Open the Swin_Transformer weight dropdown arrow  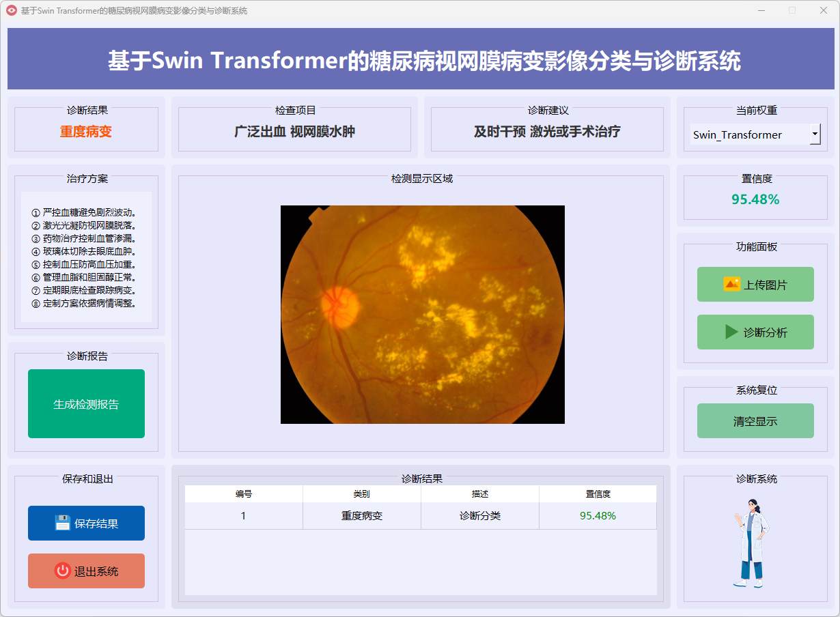click(x=815, y=134)
